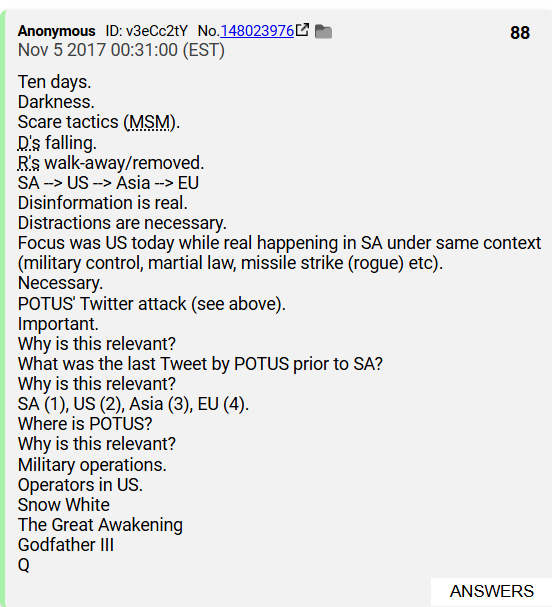Click the Anonymous author name
552x607 pixels.
57,31
